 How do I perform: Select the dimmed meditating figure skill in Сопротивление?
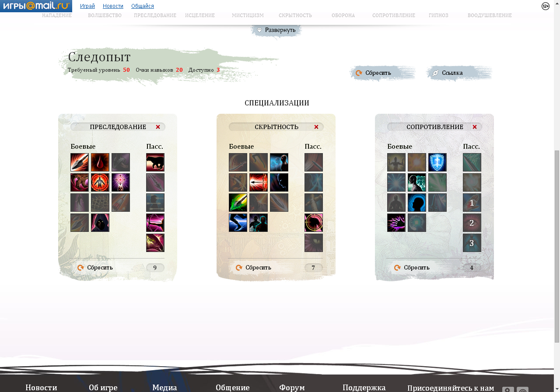click(396, 203)
